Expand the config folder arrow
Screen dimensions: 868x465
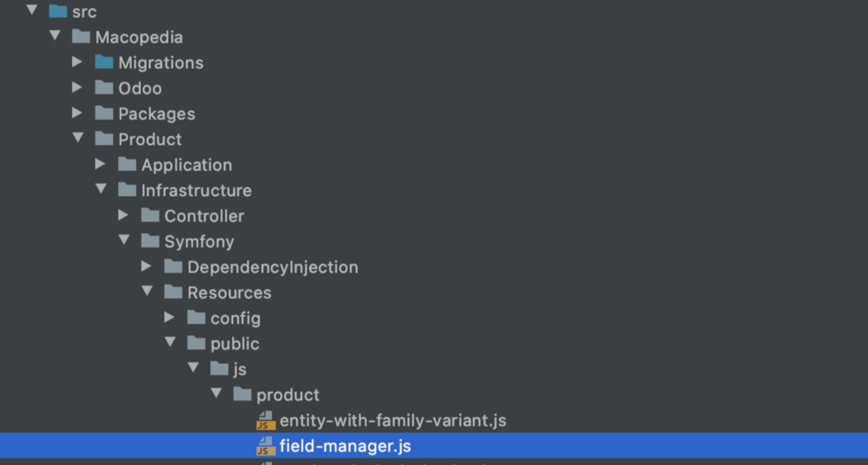click(170, 318)
